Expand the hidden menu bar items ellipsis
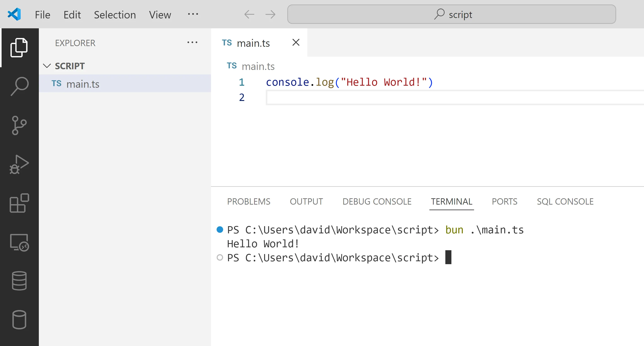This screenshot has height=346, width=644. [x=193, y=14]
